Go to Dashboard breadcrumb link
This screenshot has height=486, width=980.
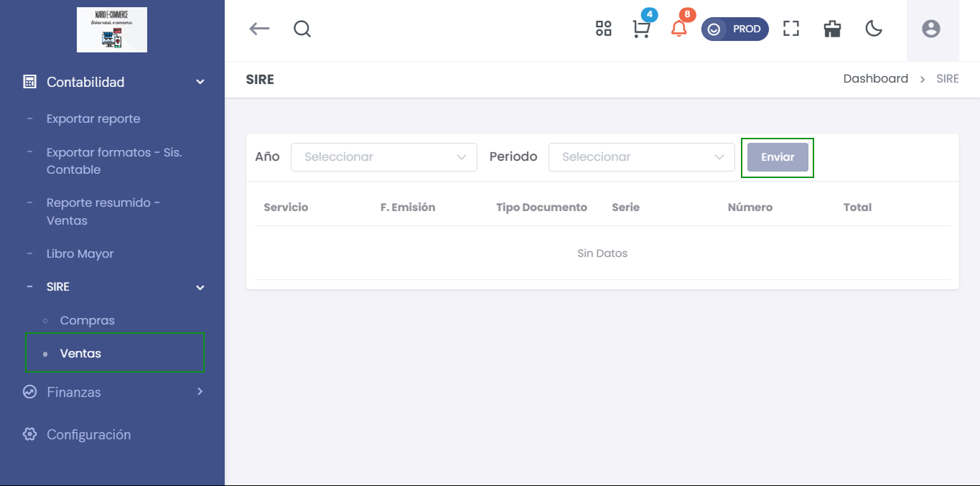(875, 79)
